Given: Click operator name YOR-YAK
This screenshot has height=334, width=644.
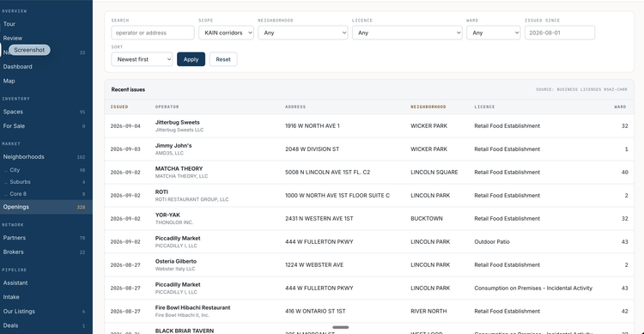Looking at the screenshot, I should pyautogui.click(x=167, y=215).
